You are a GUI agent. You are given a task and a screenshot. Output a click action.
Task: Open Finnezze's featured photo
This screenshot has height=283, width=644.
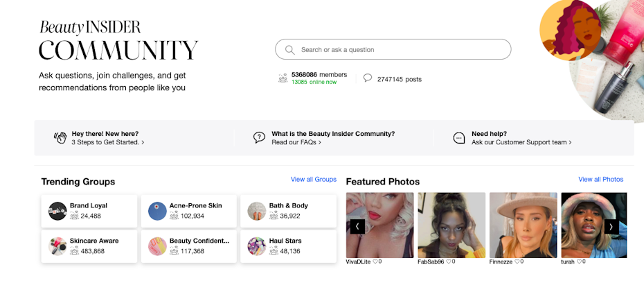coord(524,225)
